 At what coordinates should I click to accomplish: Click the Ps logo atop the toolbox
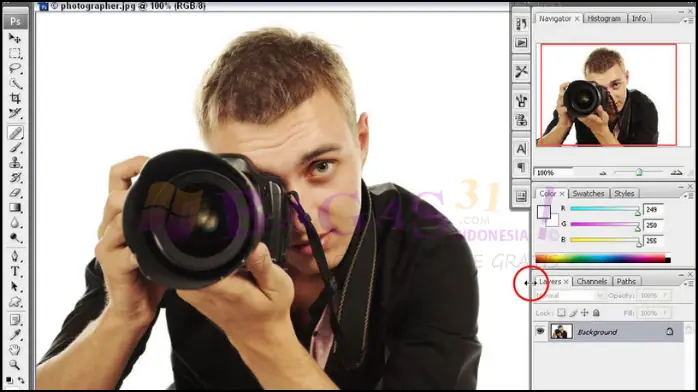point(15,21)
